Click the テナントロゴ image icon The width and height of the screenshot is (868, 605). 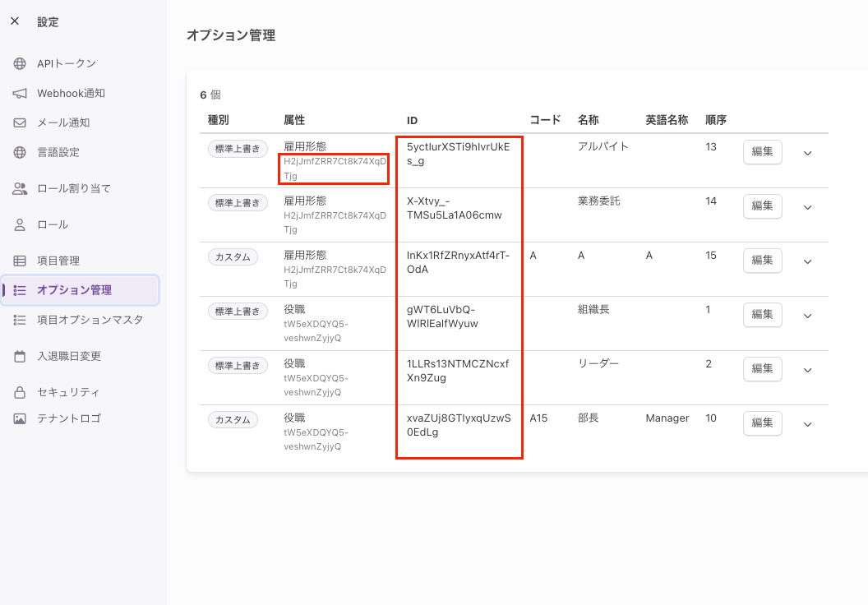20,418
